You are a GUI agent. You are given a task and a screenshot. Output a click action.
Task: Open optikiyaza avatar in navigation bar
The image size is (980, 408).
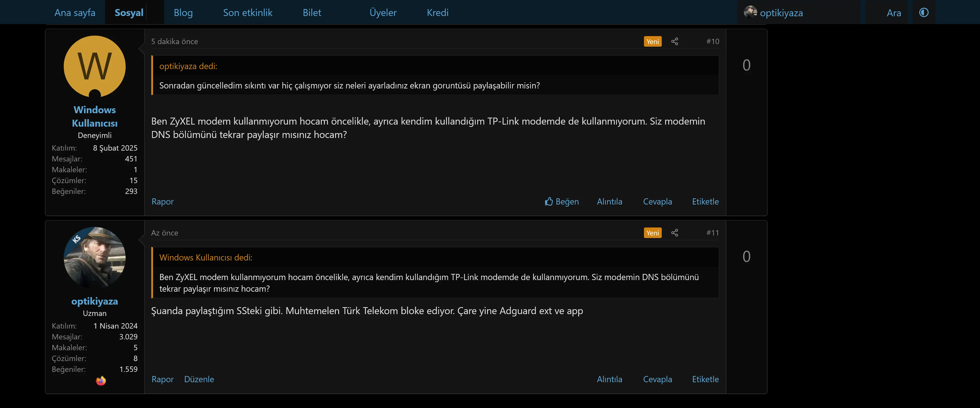pyautogui.click(x=750, y=12)
